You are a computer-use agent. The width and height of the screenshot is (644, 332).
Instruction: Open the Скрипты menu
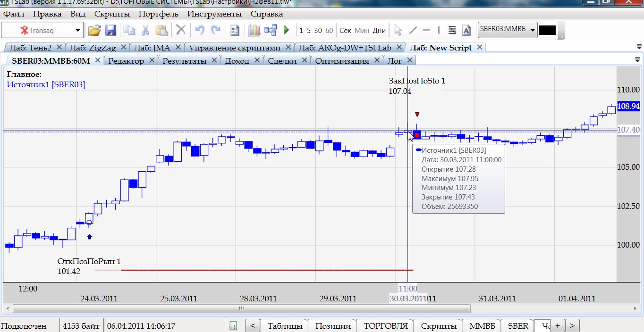(x=112, y=14)
